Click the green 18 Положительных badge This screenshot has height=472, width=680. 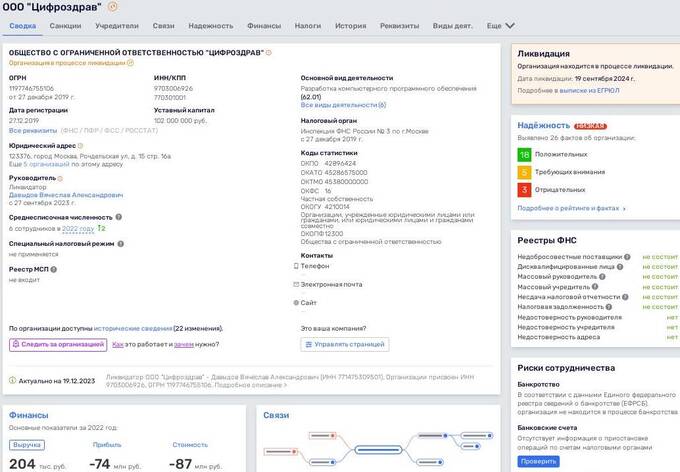pos(524,154)
